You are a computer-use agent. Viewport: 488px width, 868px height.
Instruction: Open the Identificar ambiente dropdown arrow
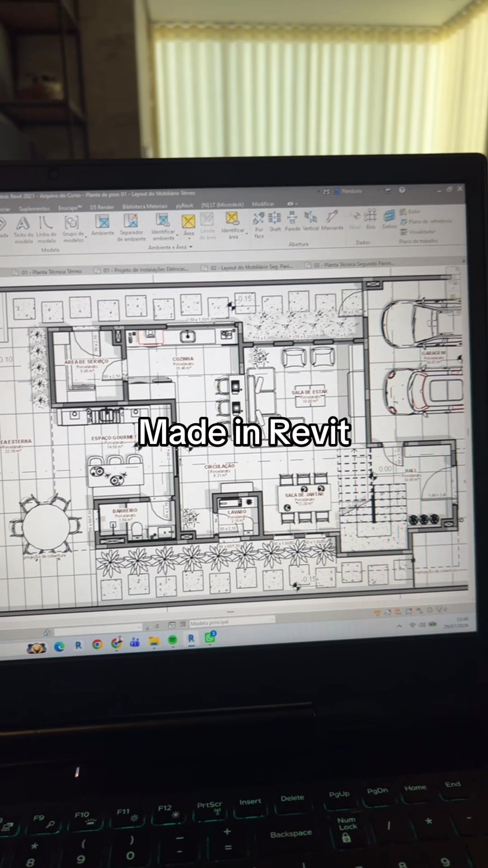pyautogui.click(x=177, y=235)
